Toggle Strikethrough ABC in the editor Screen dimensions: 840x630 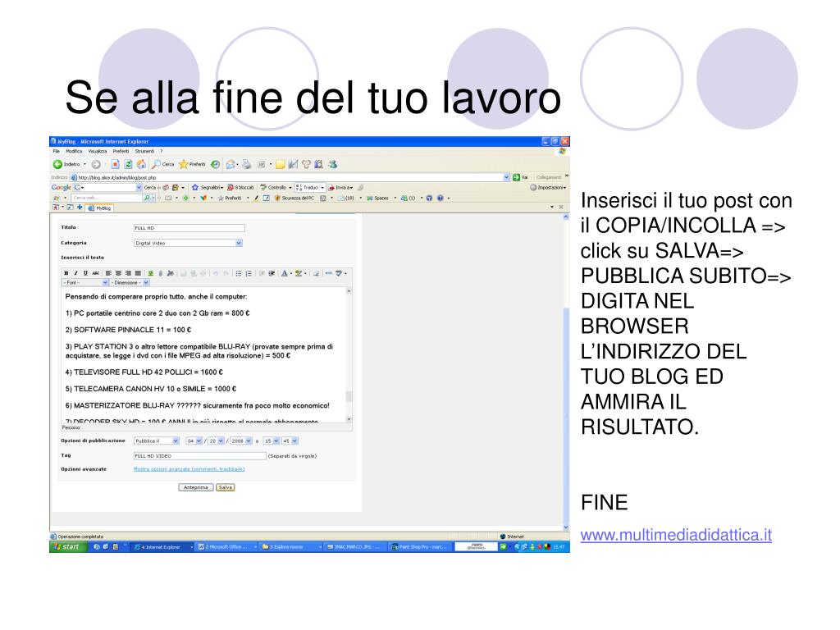point(95,273)
